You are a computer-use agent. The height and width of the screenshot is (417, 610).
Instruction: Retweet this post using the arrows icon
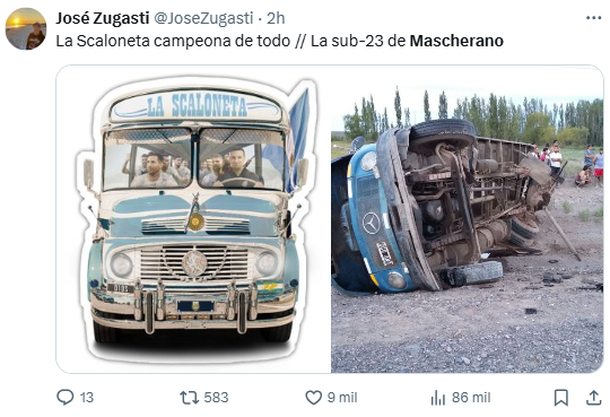(x=189, y=398)
